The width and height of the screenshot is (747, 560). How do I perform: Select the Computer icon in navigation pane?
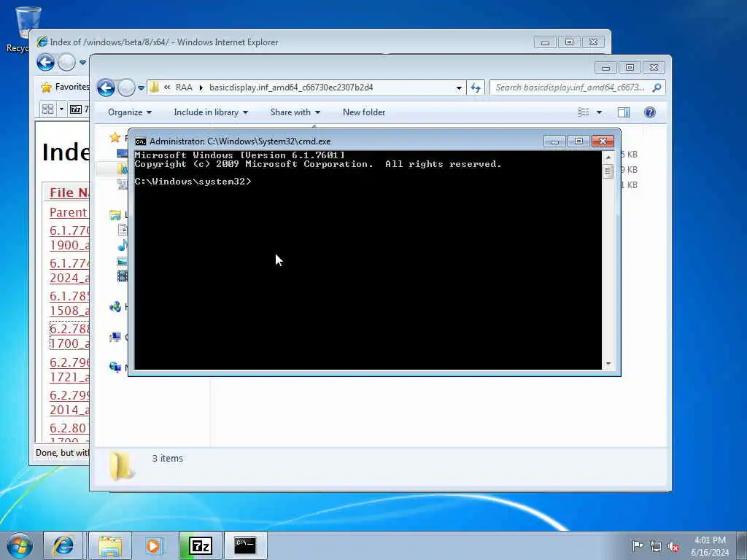115,337
